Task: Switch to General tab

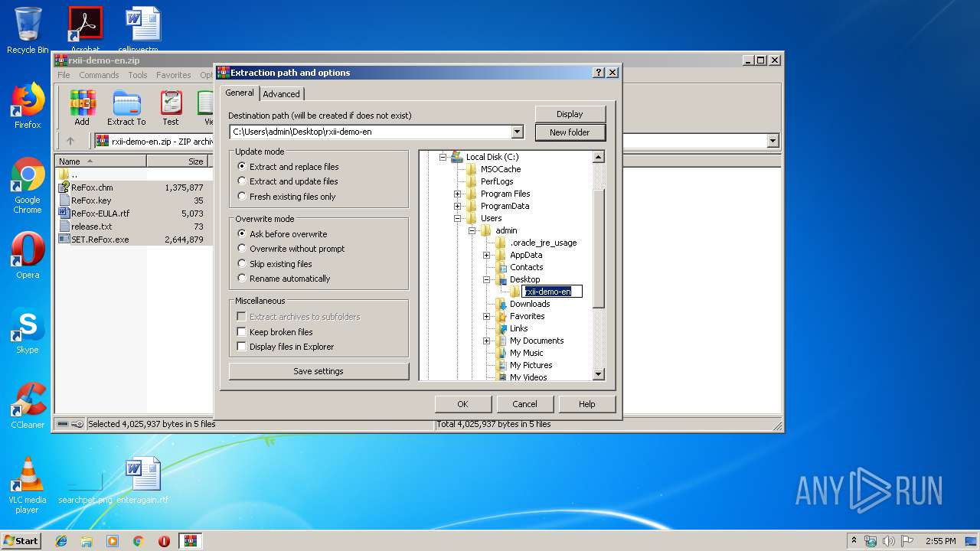Action: point(240,93)
